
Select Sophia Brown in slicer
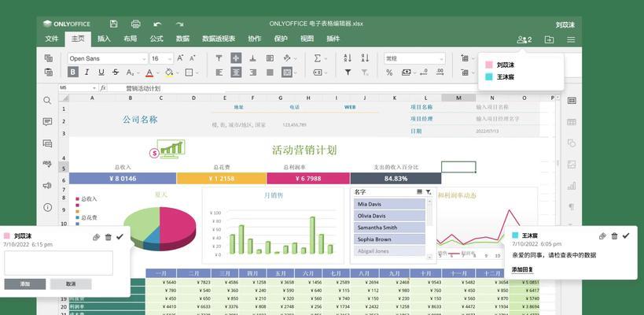point(389,239)
